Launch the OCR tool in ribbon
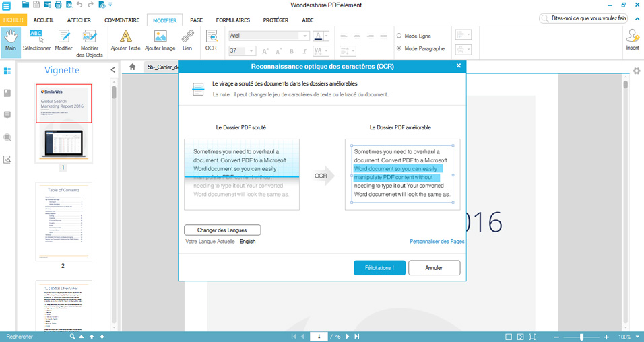 click(x=211, y=40)
